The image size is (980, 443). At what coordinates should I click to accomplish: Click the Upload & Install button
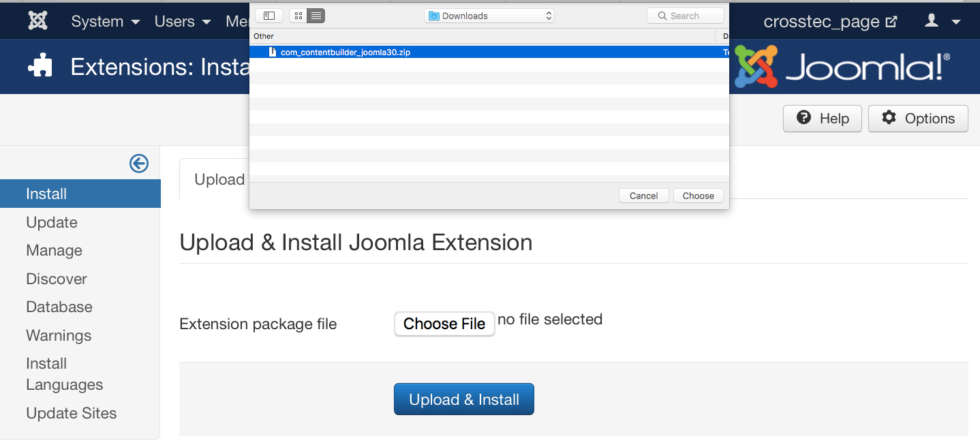tap(464, 399)
